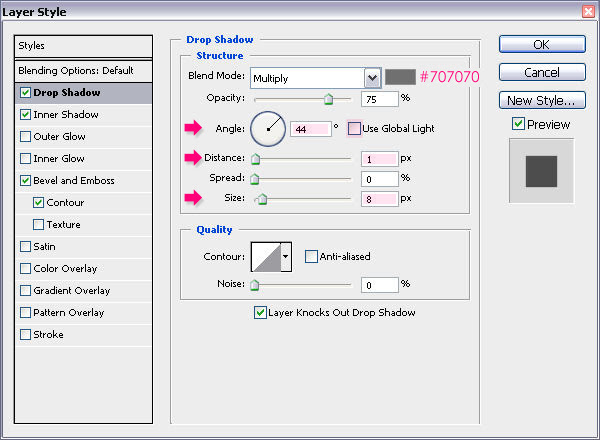The image size is (600, 440).
Task: Toggle the Anti-aliased checkbox
Action: point(311,256)
